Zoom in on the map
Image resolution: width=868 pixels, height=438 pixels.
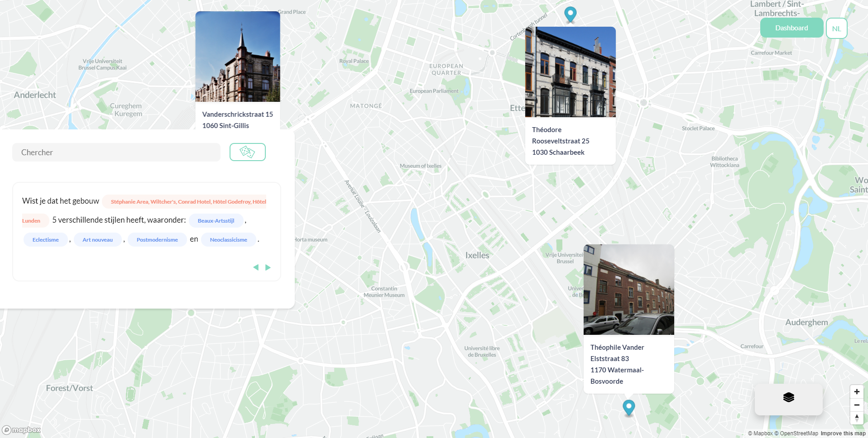point(857,391)
